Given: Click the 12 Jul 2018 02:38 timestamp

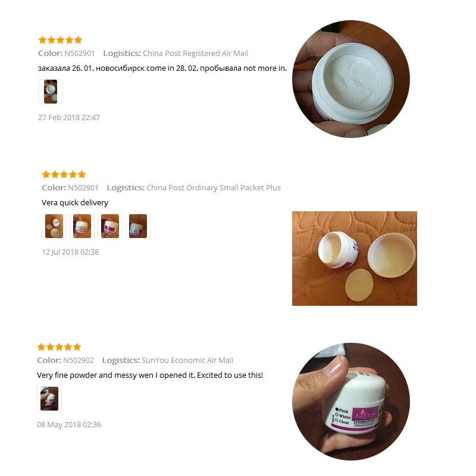Looking at the screenshot, I should [x=70, y=252].
